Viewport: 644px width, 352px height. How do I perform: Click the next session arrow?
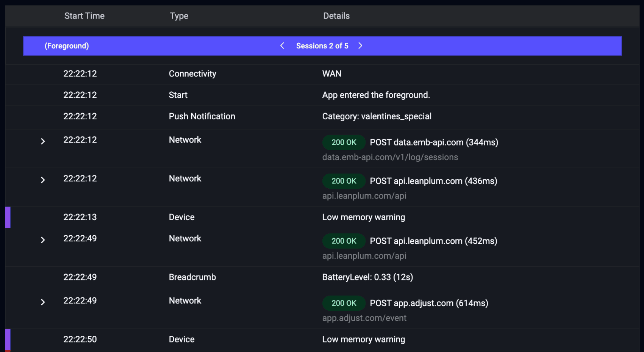click(x=360, y=45)
